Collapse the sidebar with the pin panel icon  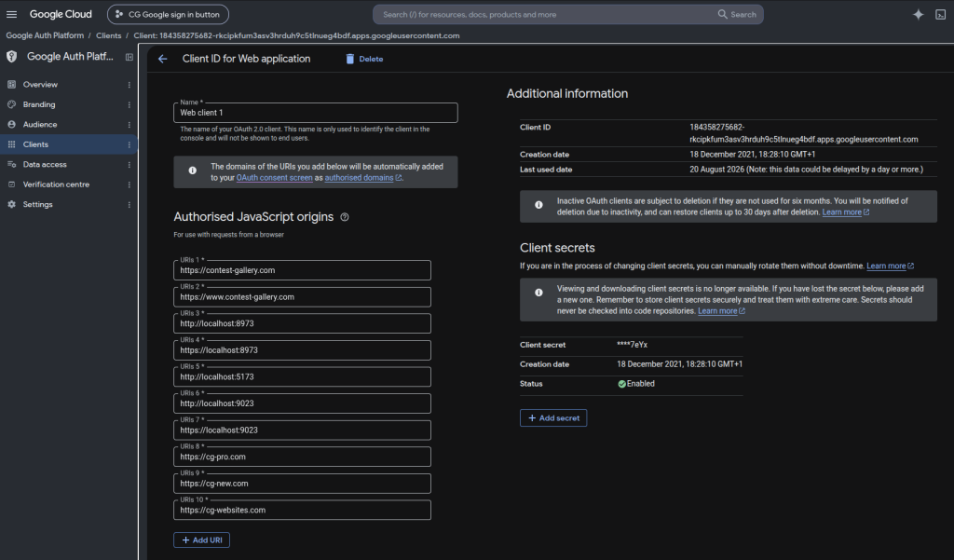129,57
